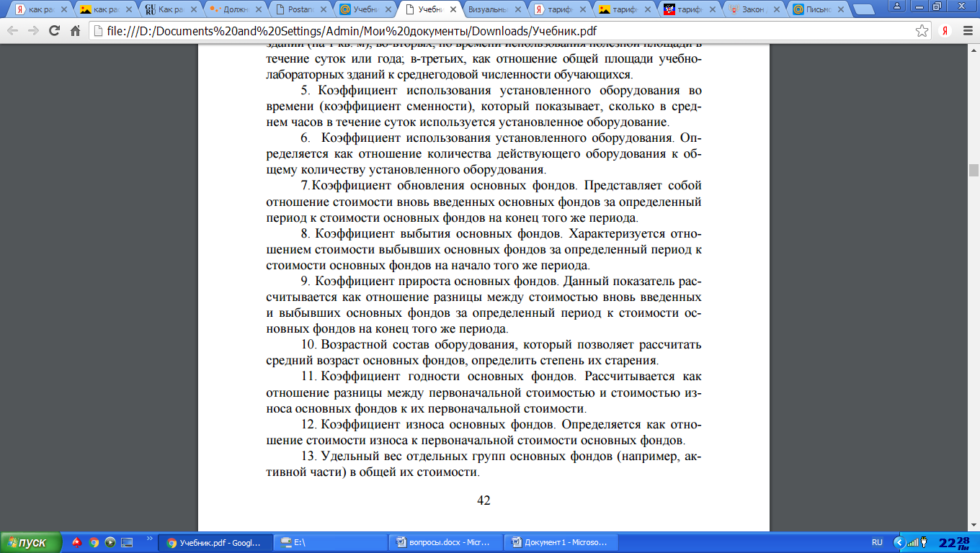This screenshot has width=980, height=553.
Task: Click the text 'Коэффициент годности основных фондов'
Action: (447, 377)
